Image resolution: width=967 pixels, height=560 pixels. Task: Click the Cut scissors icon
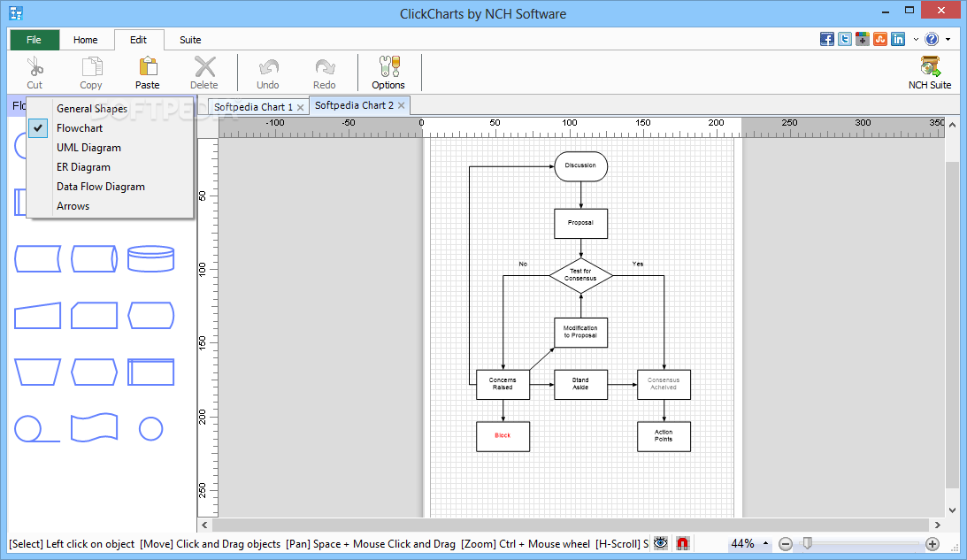[35, 66]
